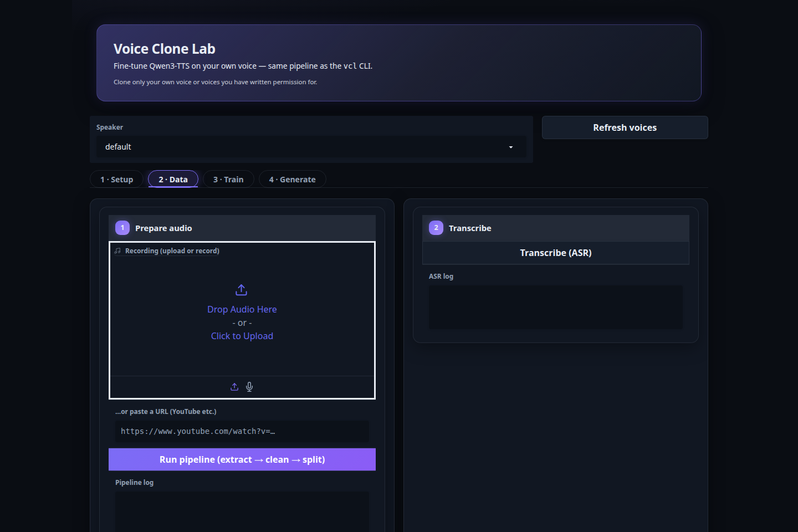
Task: Click the permission notice text in header
Action: (216, 82)
